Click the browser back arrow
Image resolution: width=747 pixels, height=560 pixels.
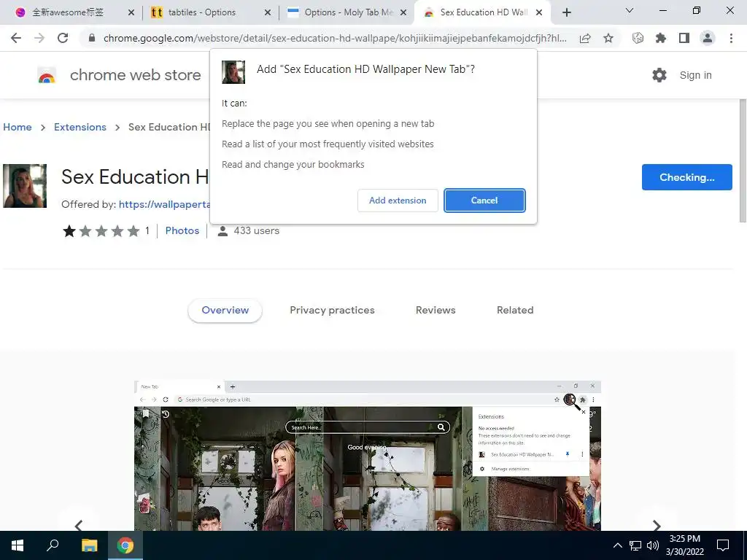(x=16, y=38)
